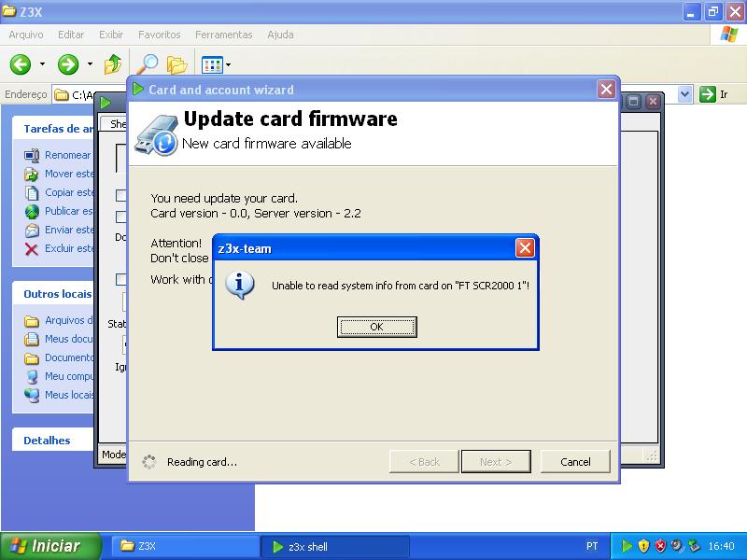The height and width of the screenshot is (560, 747).
Task: Open the Favoritos menu
Action: tap(159, 35)
